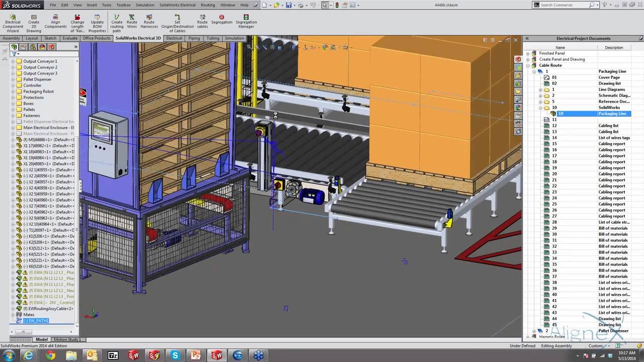Open the Electrical Component Wizard tool
This screenshot has width=644, height=362.
13,24
